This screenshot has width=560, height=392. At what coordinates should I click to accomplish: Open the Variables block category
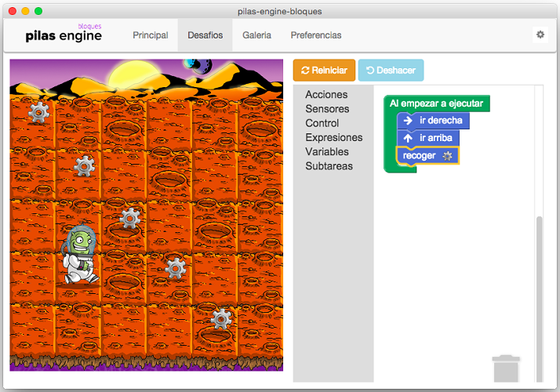coord(327,152)
